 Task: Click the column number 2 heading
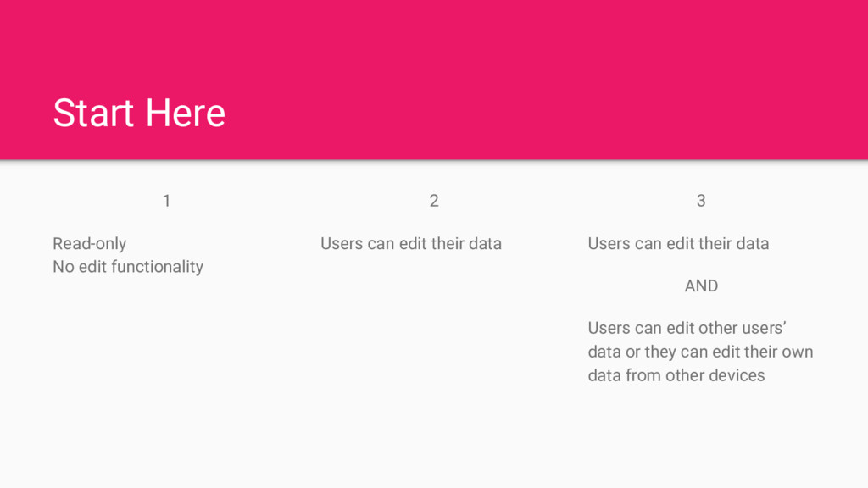coord(434,201)
